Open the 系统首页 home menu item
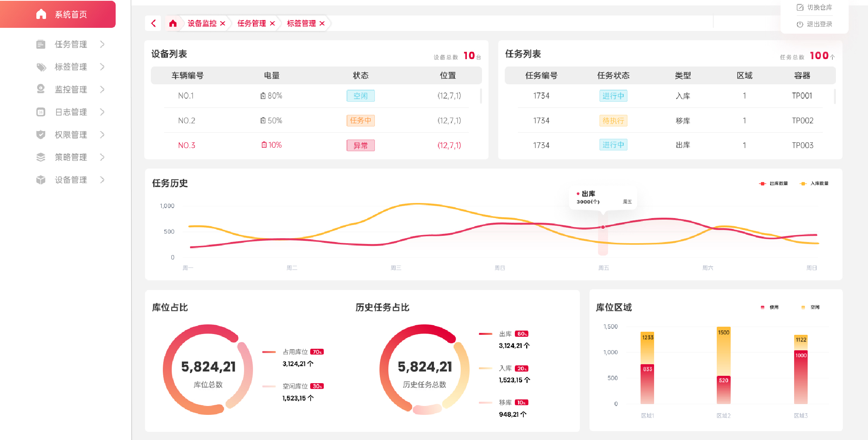868x440 pixels. [58, 14]
